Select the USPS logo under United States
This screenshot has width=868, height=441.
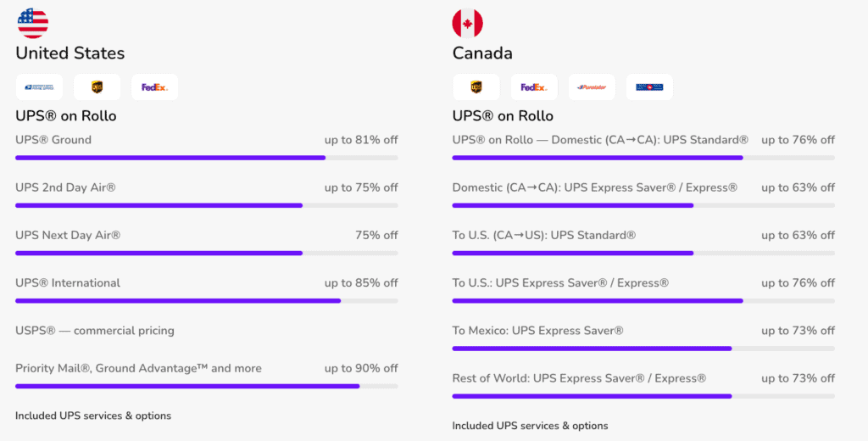click(x=39, y=87)
